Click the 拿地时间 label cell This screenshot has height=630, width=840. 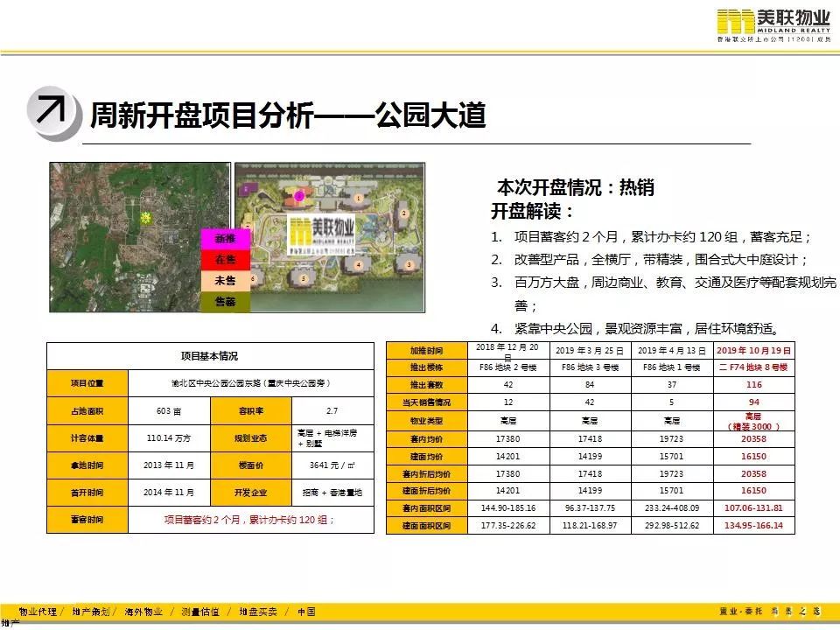[x=87, y=465]
